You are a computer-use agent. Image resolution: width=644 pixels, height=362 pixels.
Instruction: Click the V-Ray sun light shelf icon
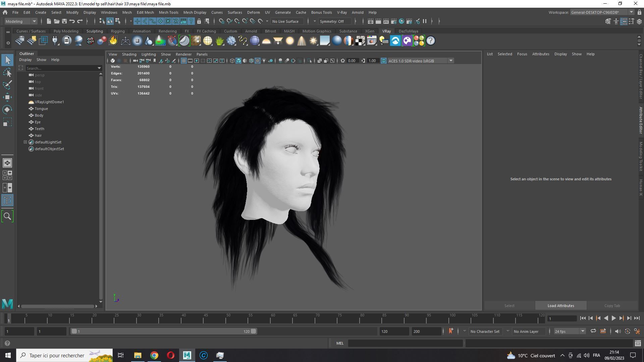point(313,41)
